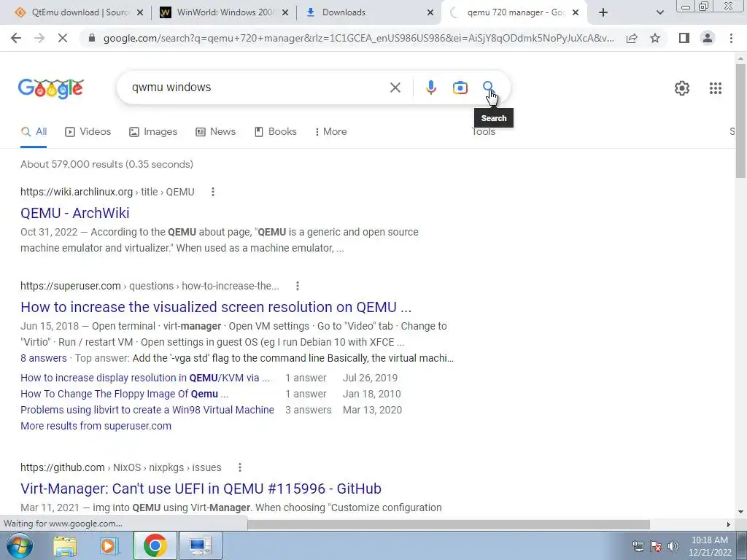Click the volume speaker tray icon
The image size is (747, 560).
click(x=673, y=546)
